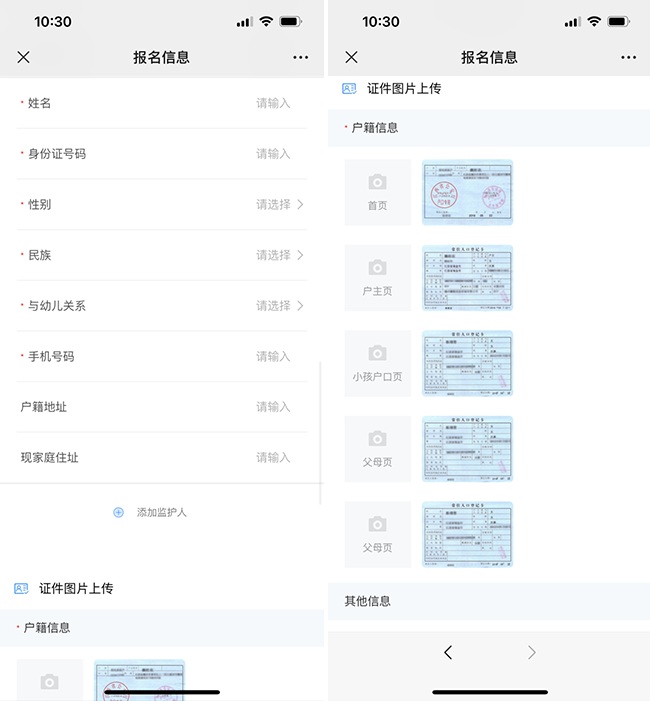Click the blue plus icon beside 添加监护人
This screenshot has height=701, width=650.
(x=118, y=512)
